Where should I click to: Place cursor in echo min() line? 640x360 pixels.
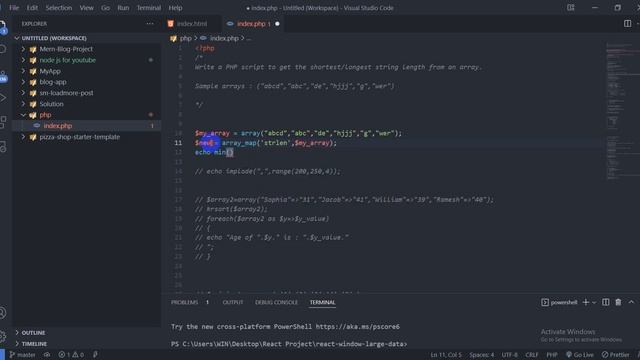coord(214,152)
